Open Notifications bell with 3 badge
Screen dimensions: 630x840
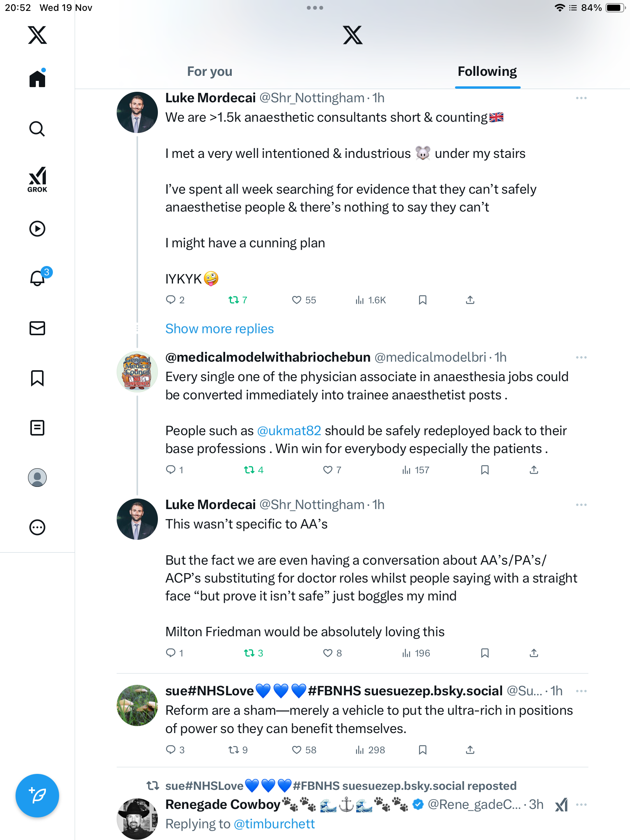click(37, 278)
